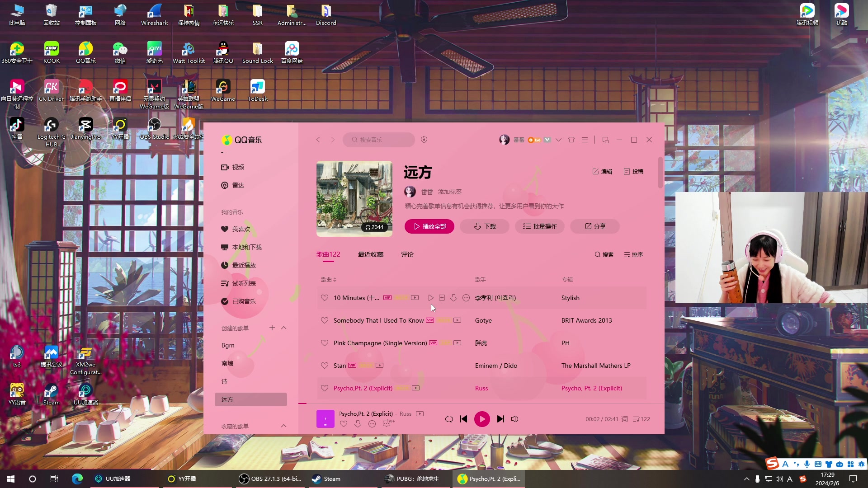Click the 批量操作 button
The width and height of the screenshot is (868, 488).
click(x=540, y=226)
